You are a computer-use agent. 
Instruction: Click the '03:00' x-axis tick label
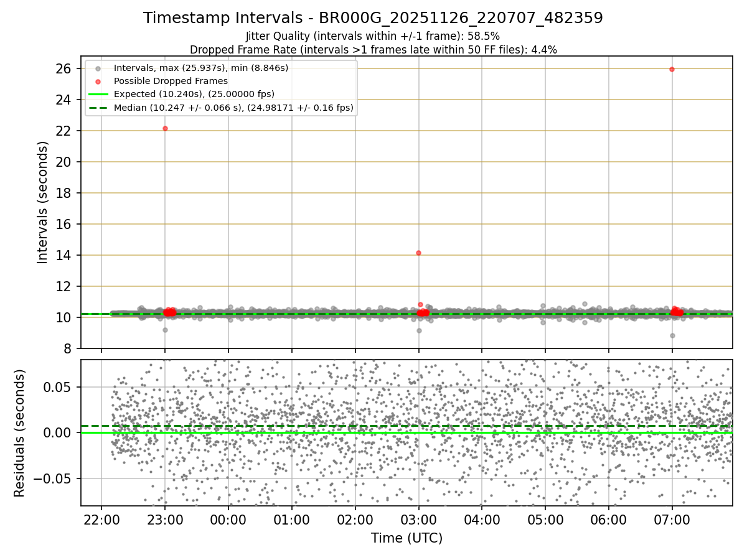(x=418, y=520)
